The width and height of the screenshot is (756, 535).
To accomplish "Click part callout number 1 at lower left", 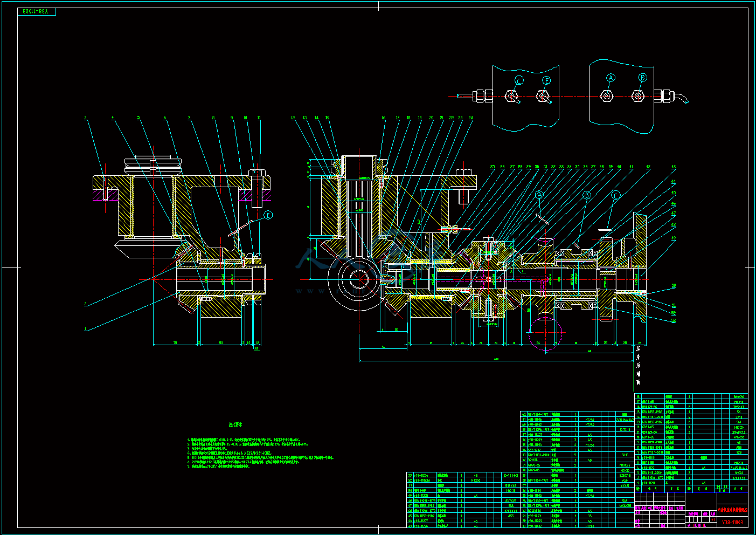I will 85,328.
